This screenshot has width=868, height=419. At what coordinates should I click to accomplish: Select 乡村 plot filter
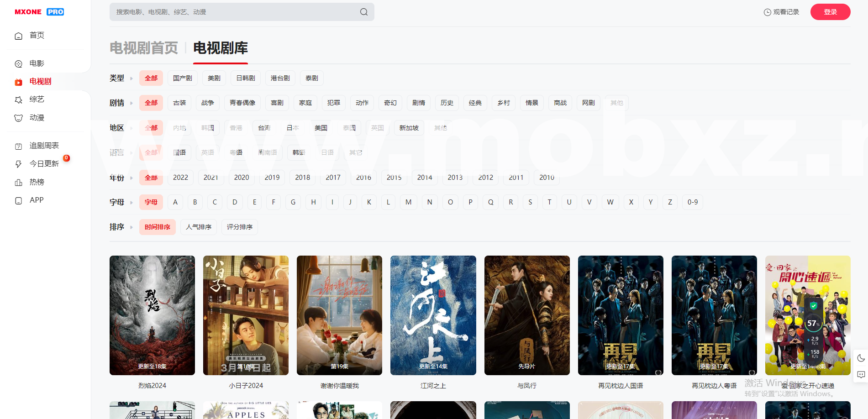click(504, 103)
